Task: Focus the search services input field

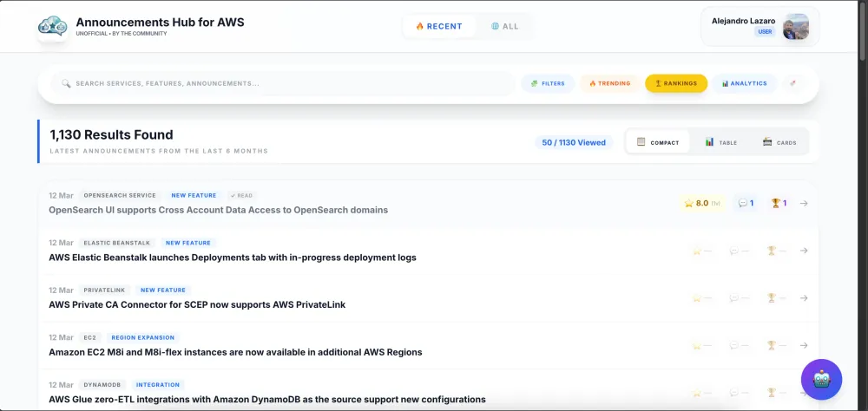Action: click(x=282, y=83)
